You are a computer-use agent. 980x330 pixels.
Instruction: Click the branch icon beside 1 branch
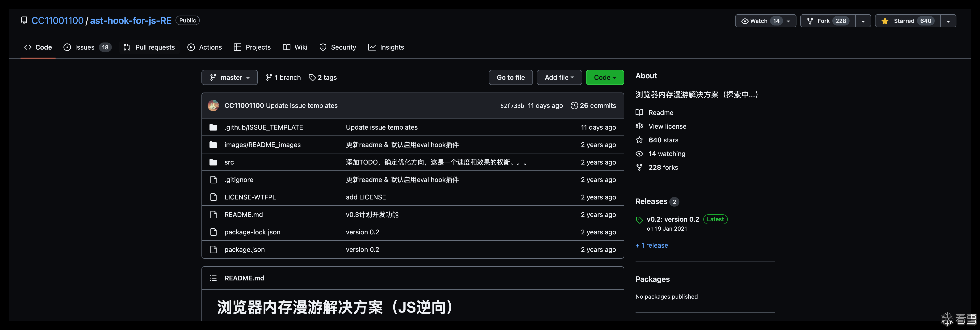pyautogui.click(x=269, y=77)
